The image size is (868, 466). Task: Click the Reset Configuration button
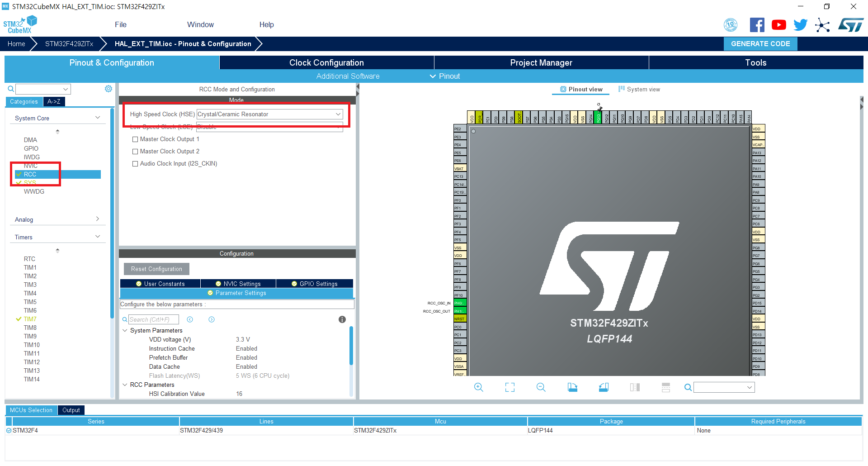pyautogui.click(x=156, y=269)
